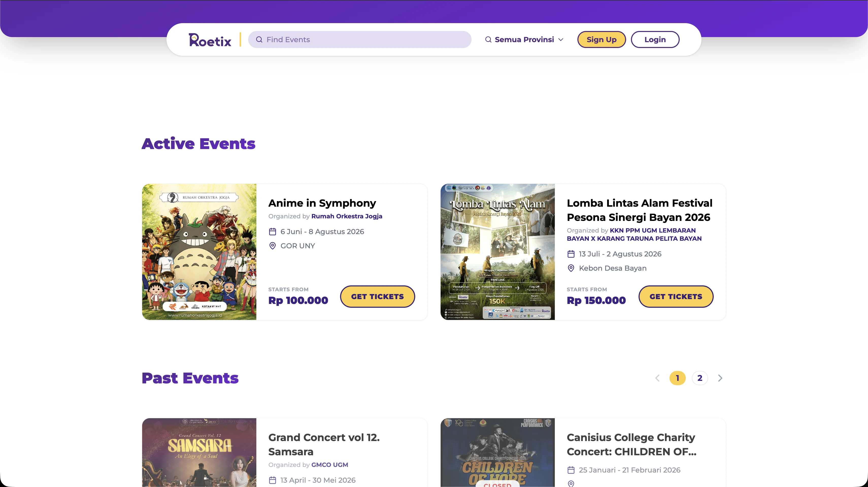Open the Login page
Image resolution: width=868 pixels, height=487 pixels.
click(x=655, y=40)
